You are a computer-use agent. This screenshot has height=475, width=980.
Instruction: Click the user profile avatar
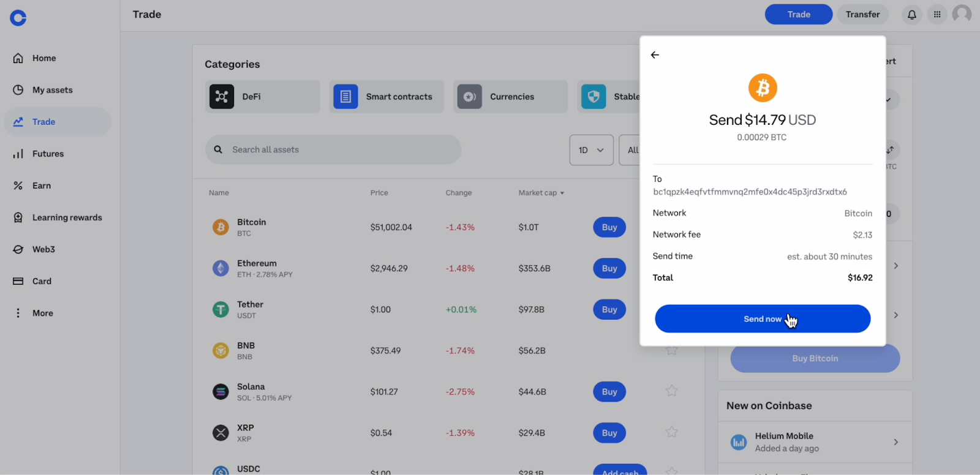tap(962, 14)
